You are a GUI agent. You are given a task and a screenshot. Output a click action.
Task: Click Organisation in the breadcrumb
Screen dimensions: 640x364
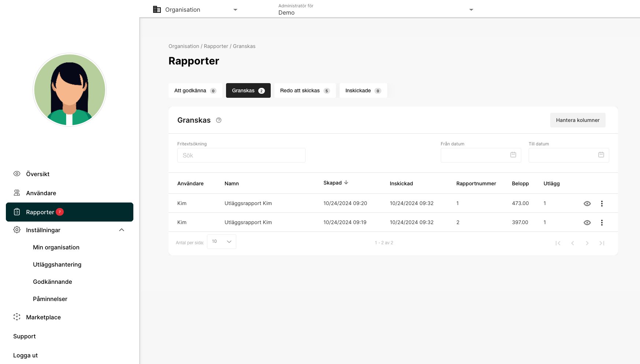coord(184,46)
